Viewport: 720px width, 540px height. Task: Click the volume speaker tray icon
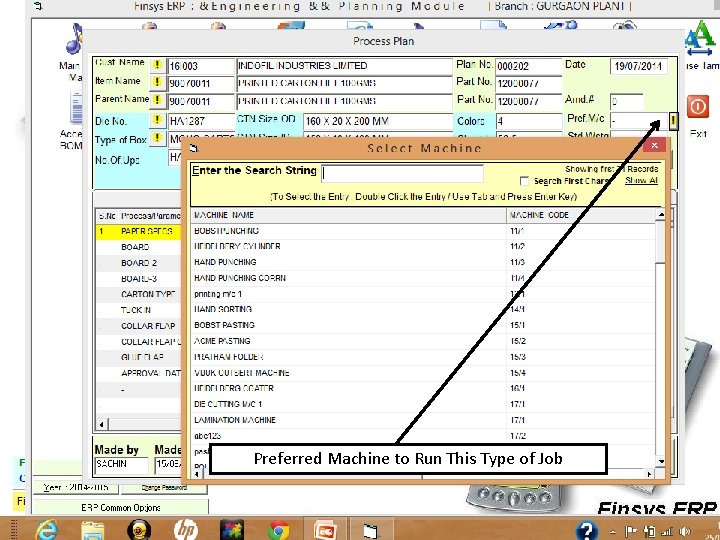click(686, 531)
